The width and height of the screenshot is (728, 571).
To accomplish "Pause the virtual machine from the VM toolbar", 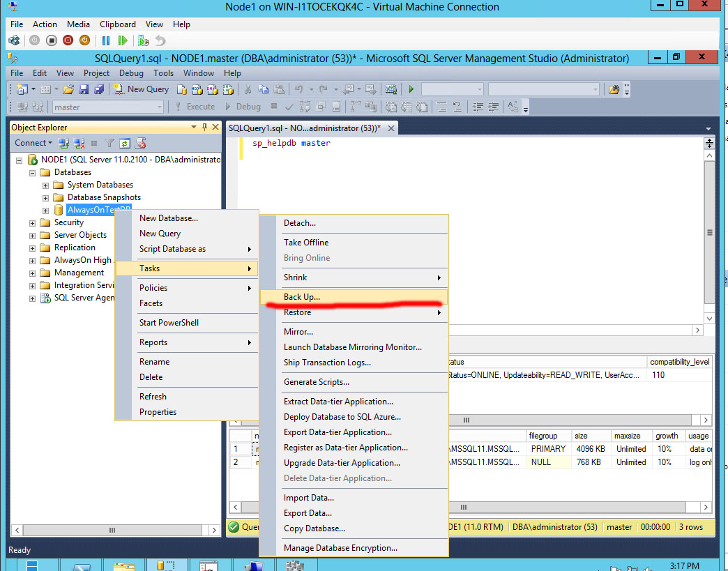I will (105, 40).
